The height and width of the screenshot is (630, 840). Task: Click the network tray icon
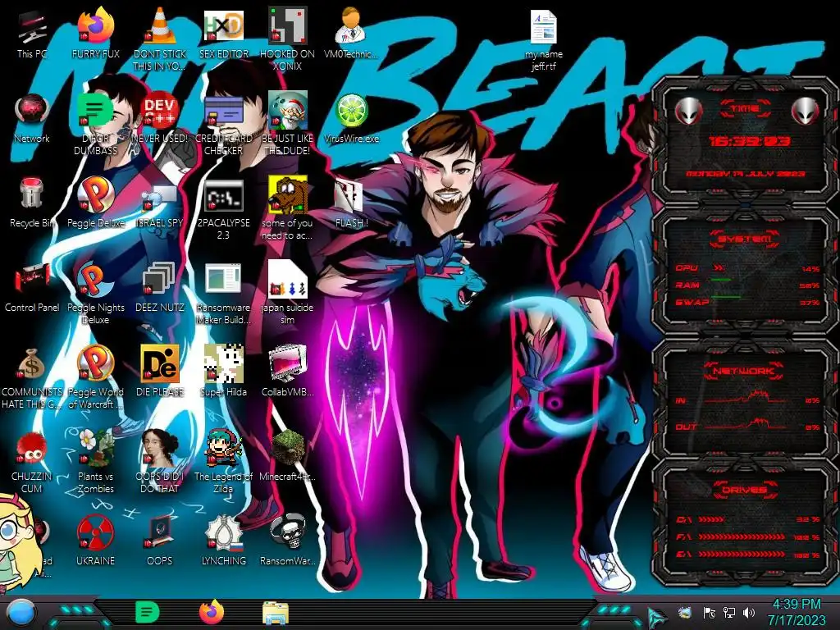coord(729,612)
